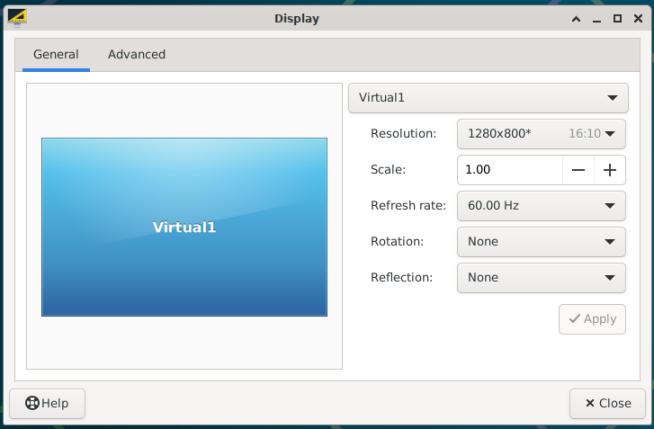Switch to the General tab
The width and height of the screenshot is (654, 429).
(x=56, y=55)
